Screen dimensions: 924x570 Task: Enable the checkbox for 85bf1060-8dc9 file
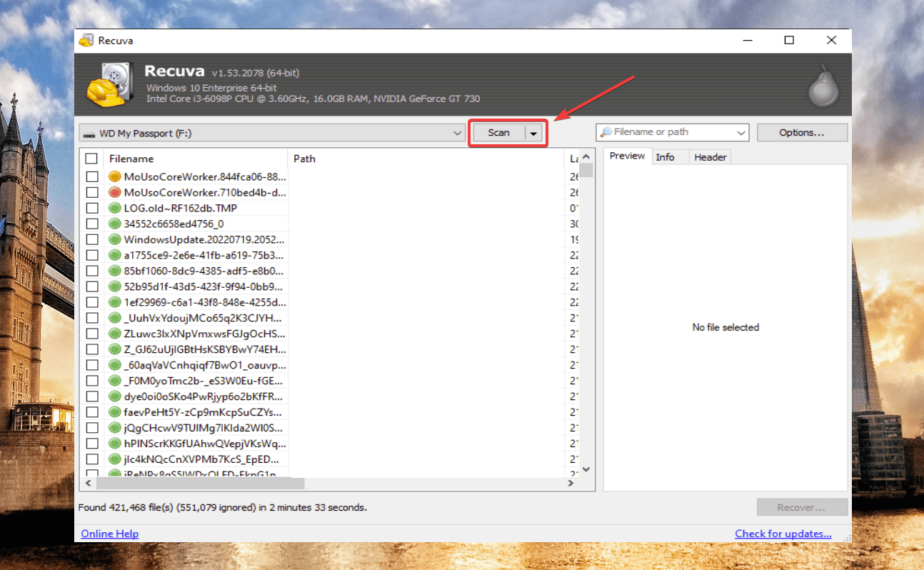point(91,271)
